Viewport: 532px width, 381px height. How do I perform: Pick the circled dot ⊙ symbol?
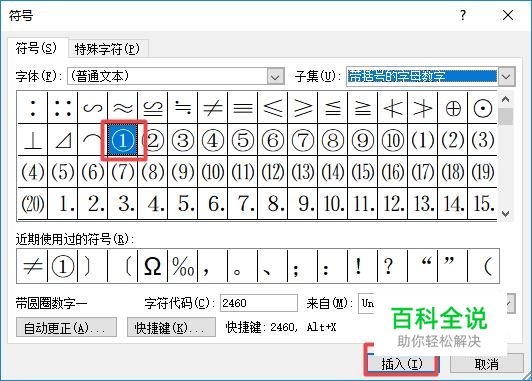[x=482, y=108]
